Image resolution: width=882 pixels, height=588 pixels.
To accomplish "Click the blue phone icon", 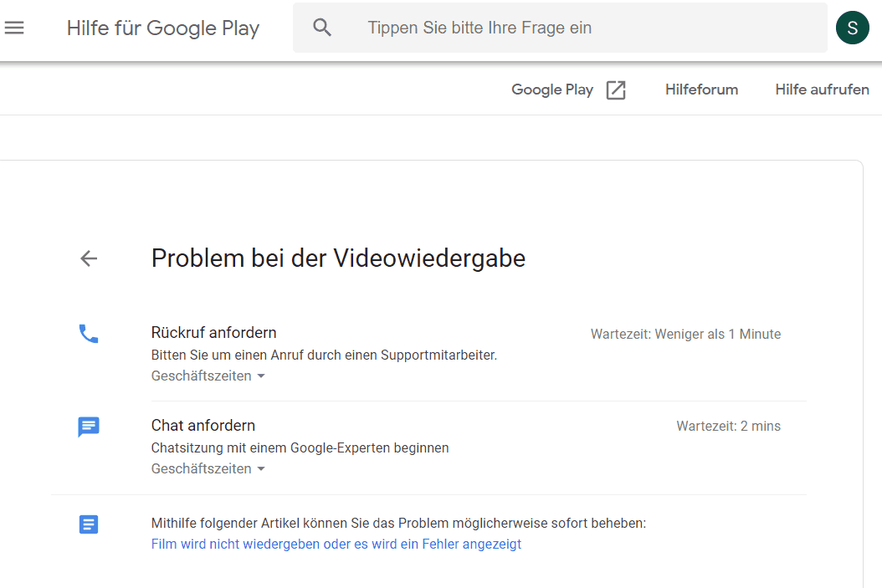I will click(x=89, y=334).
